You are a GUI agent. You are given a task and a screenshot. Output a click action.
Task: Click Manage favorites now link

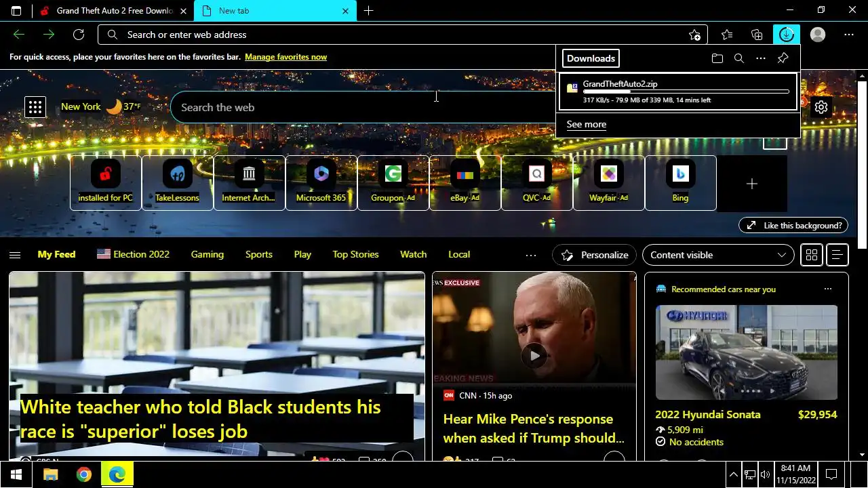coord(285,57)
